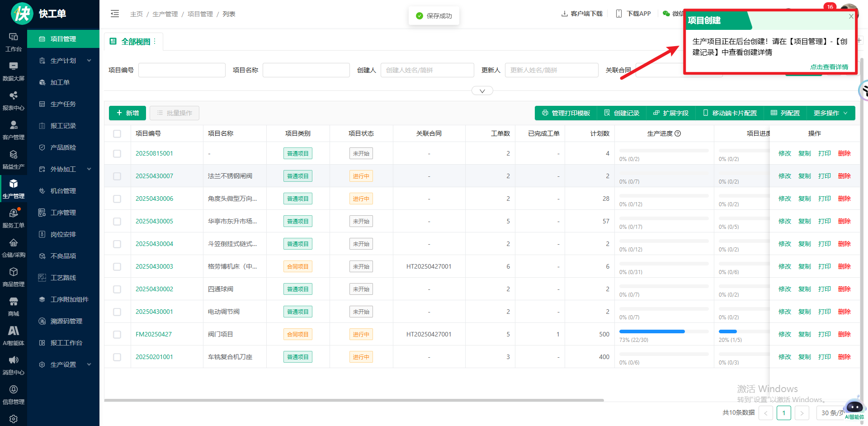Go to 客户管理 in left rail

point(14,129)
